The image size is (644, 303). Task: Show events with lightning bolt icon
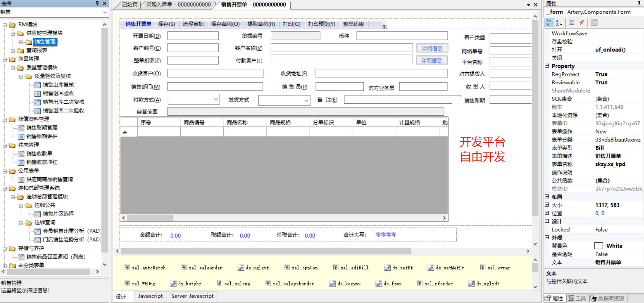coord(582,23)
